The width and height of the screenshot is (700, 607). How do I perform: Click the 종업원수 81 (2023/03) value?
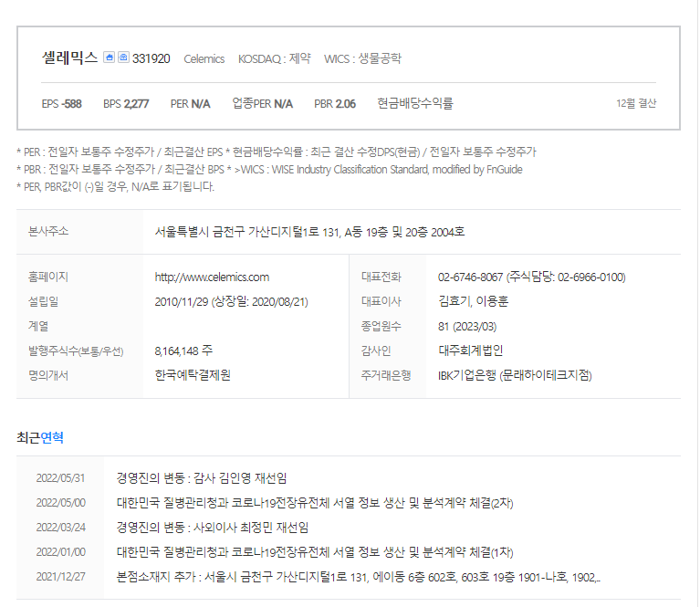click(467, 327)
